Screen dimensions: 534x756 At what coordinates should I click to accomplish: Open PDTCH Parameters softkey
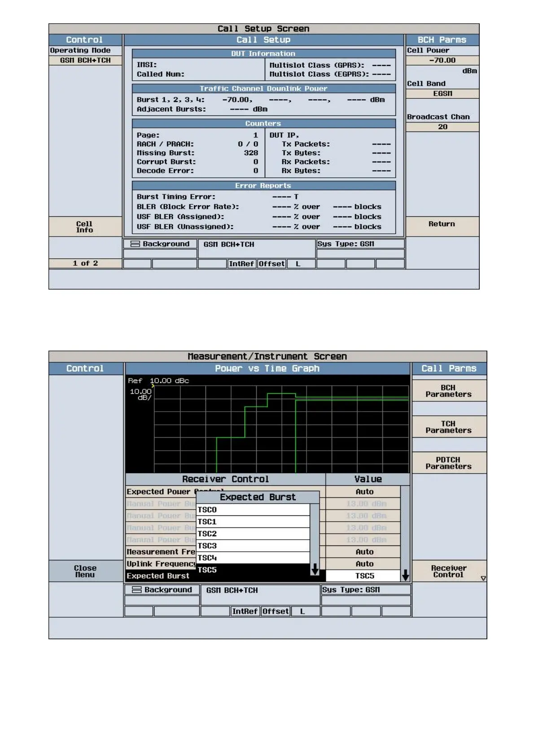click(x=449, y=463)
